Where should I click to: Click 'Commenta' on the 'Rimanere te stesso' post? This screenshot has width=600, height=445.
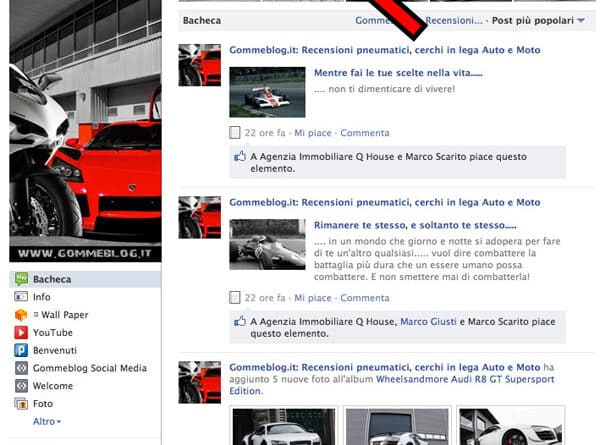[365, 298]
